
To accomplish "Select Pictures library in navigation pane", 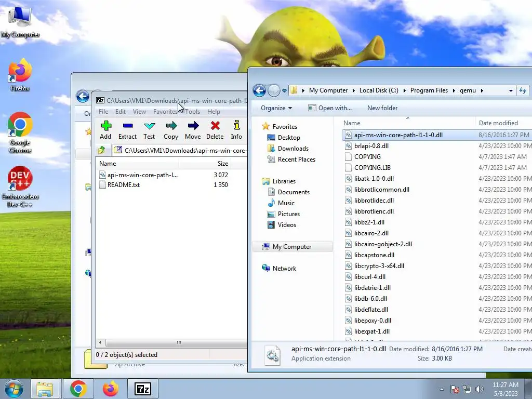I will click(289, 214).
